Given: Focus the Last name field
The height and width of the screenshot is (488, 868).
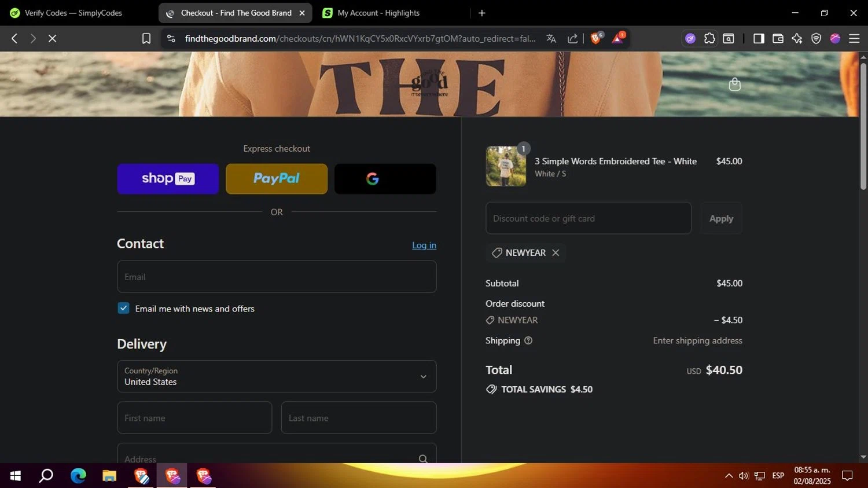Looking at the screenshot, I should pos(359,417).
